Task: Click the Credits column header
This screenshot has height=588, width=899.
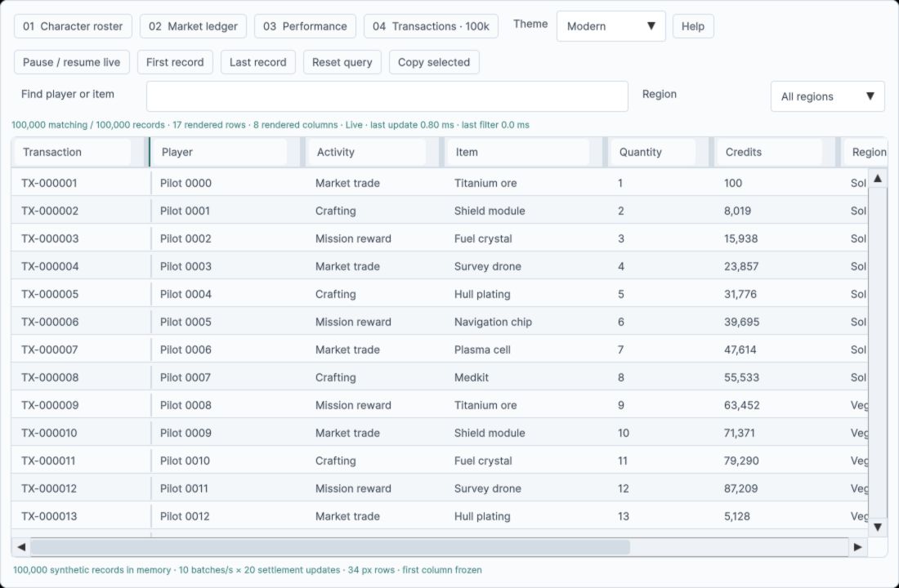Action: pyautogui.click(x=769, y=153)
